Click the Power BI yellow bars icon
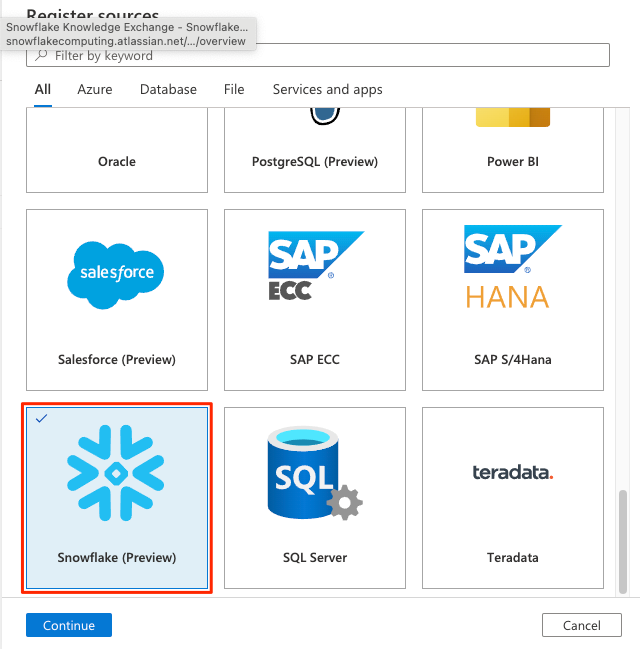This screenshot has width=640, height=649. click(512, 117)
